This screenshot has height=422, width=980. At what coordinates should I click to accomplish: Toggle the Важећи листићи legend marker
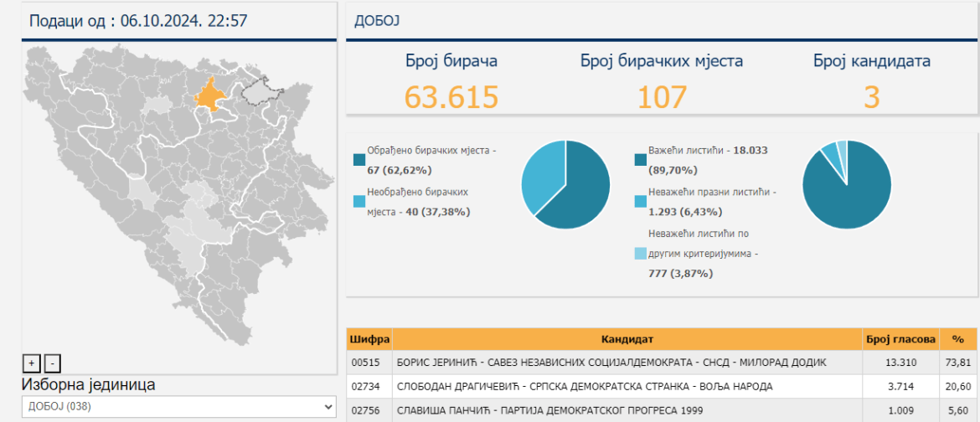[641, 159]
